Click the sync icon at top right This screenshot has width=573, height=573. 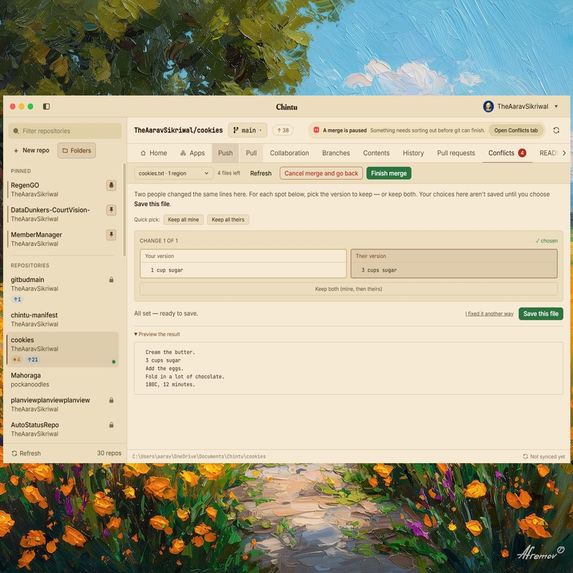556,130
